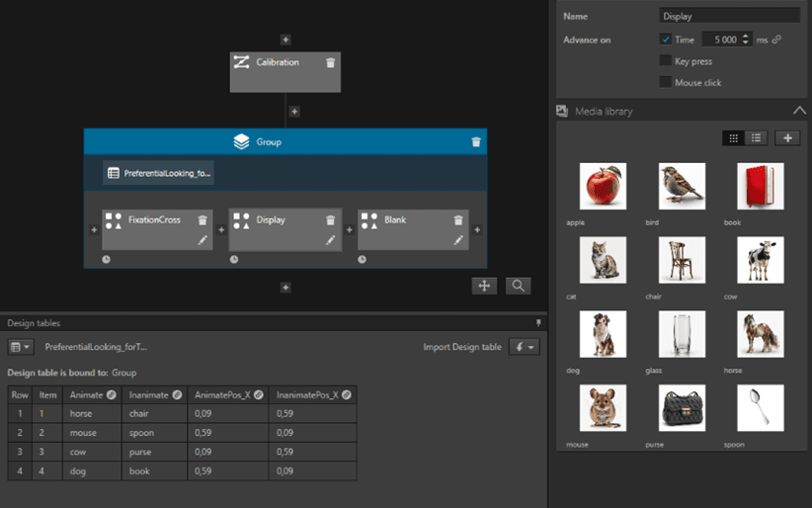Switch media library to grid view
This screenshot has width=812, height=508.
pos(733,138)
